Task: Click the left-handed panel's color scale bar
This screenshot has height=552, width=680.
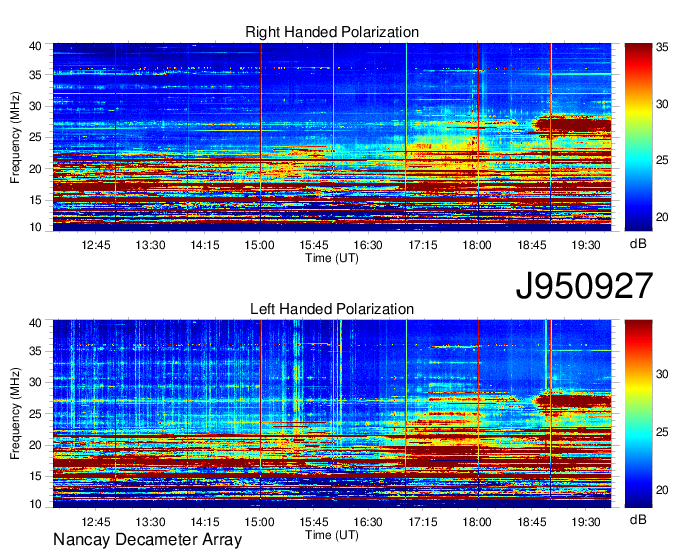Action: [x=638, y=414]
